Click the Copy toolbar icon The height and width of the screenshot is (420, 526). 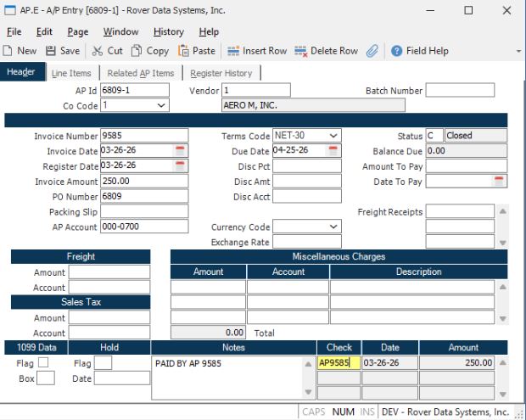(136, 51)
